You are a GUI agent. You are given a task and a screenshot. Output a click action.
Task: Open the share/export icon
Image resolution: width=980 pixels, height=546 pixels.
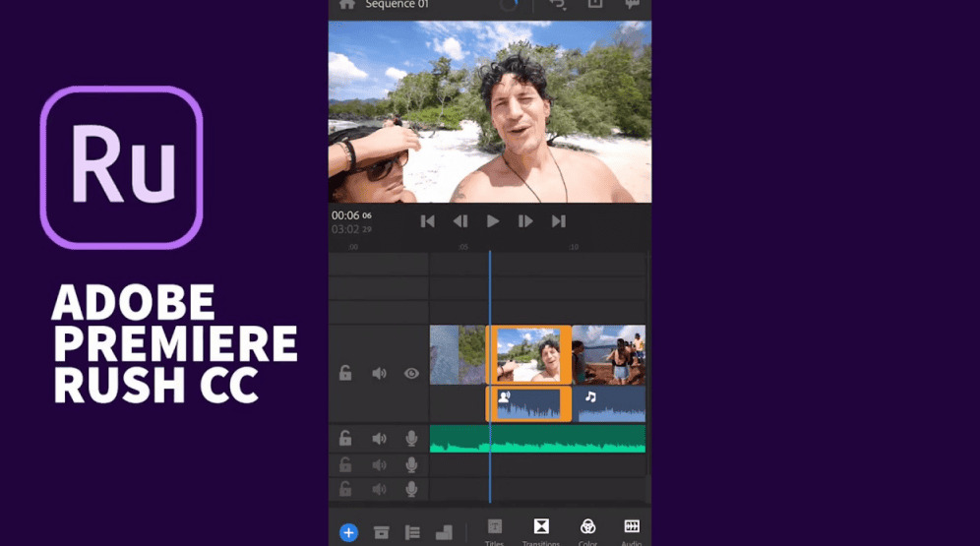point(595,5)
